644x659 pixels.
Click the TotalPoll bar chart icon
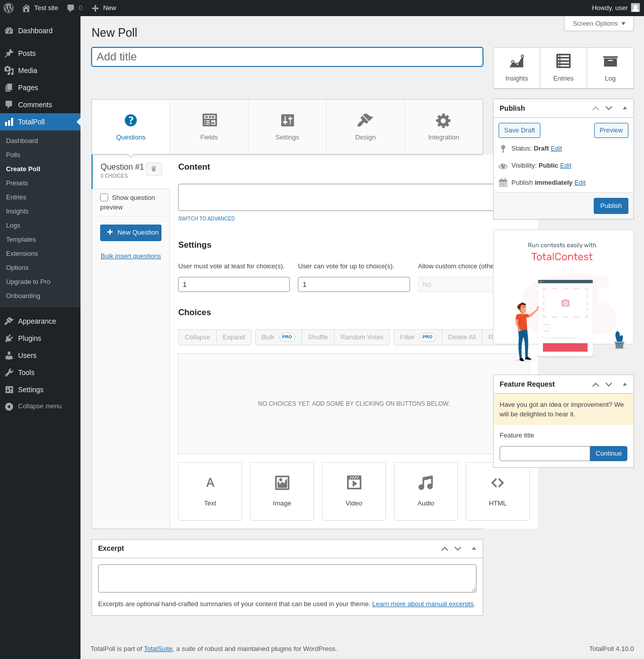tap(9, 122)
